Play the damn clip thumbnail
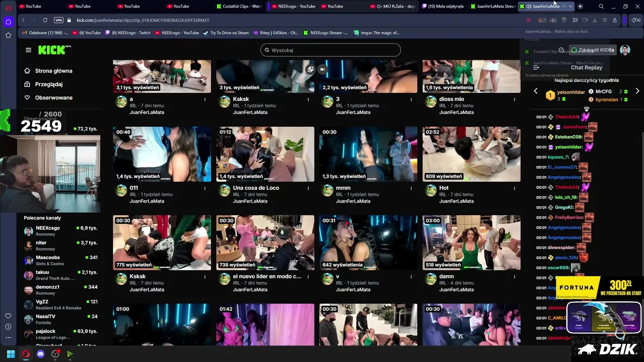The width and height of the screenshot is (644, 362). [x=471, y=242]
